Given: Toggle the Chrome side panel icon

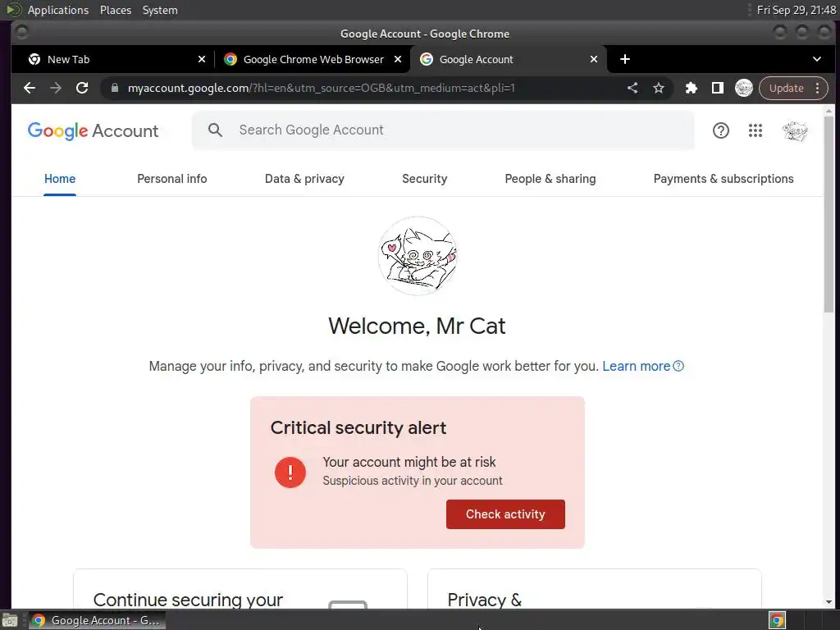Looking at the screenshot, I should click(x=717, y=88).
